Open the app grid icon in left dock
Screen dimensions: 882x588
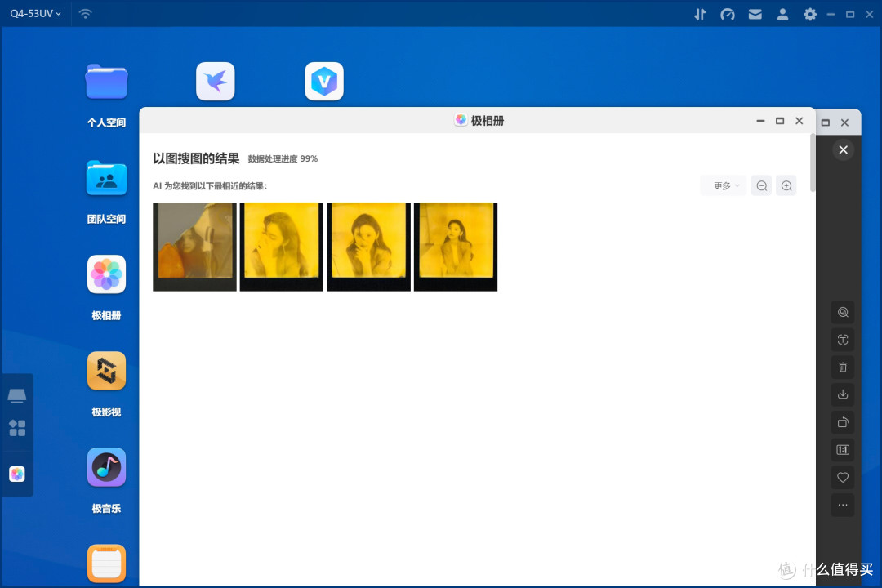coord(17,428)
